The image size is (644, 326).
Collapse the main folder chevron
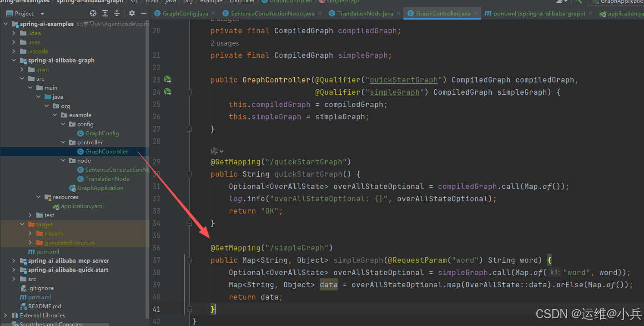[30, 88]
